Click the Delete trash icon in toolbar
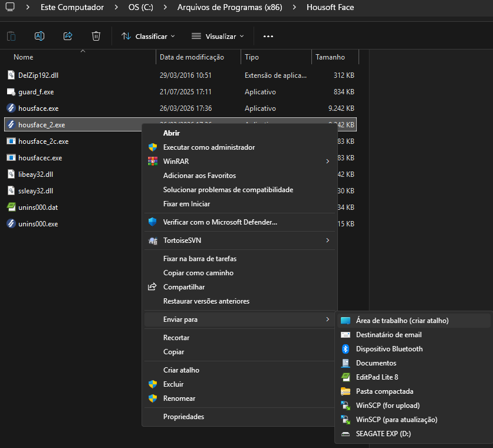 (x=96, y=36)
